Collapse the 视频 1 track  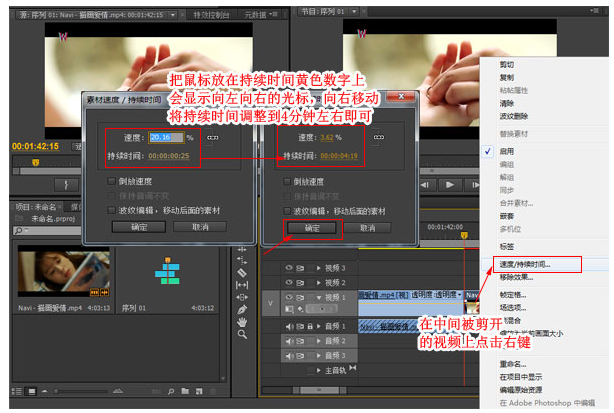319,298
